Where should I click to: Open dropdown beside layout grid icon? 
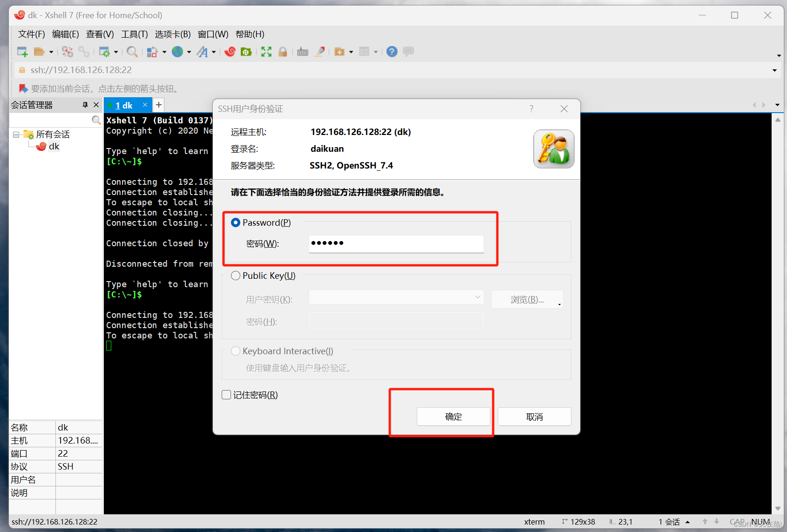376,52
